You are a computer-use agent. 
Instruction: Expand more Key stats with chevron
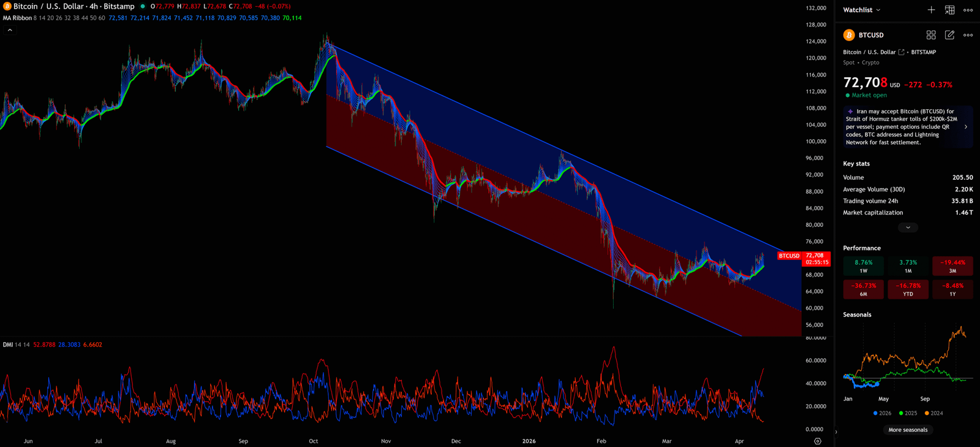pyautogui.click(x=908, y=227)
